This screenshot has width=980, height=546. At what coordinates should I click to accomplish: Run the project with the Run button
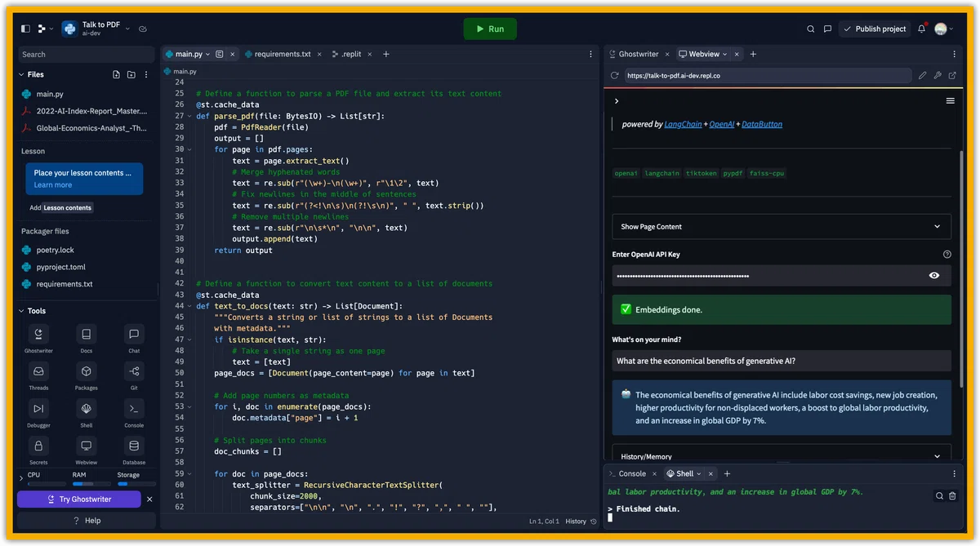490,29
